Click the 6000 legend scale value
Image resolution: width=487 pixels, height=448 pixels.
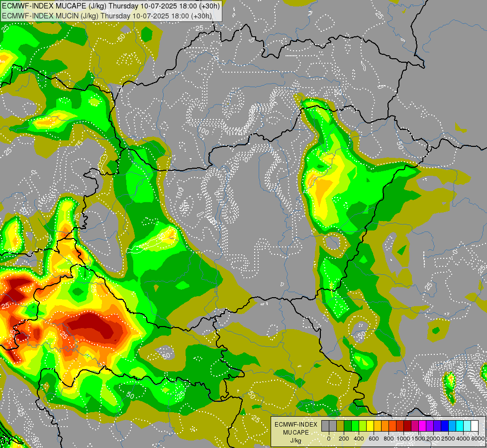click(478, 439)
